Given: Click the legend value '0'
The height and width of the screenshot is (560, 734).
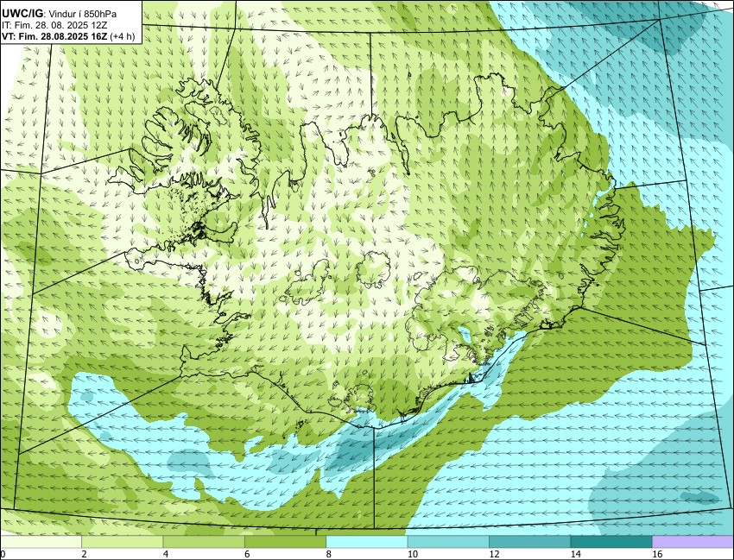Looking at the screenshot, I should coord(3,554).
